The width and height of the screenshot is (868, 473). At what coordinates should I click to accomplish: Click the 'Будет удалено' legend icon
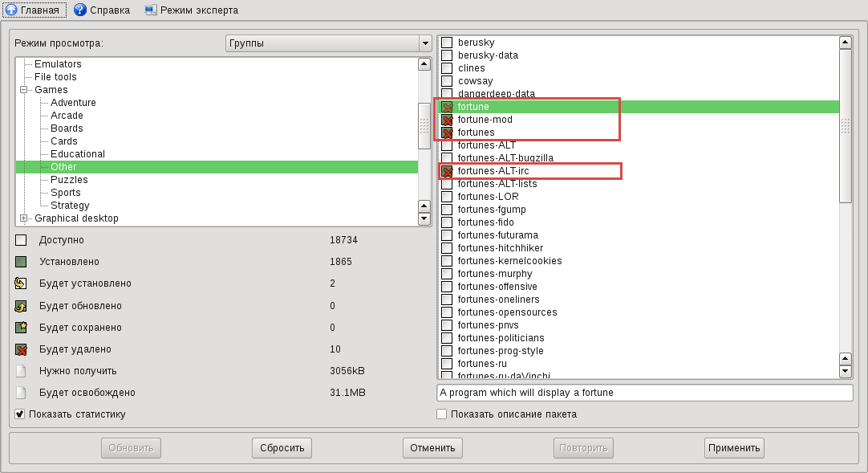coord(21,349)
